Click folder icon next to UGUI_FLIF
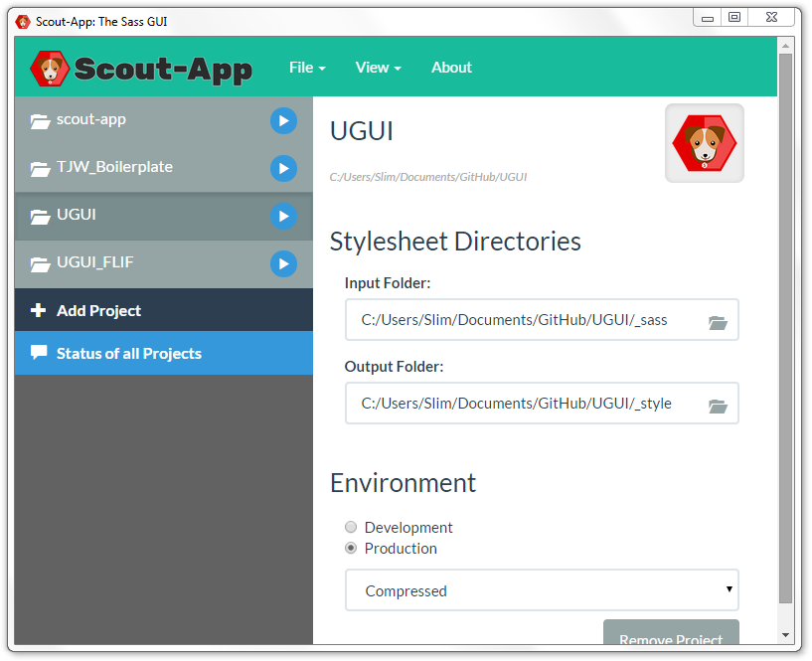Image resolution: width=812 pixels, height=661 pixels. point(40,264)
